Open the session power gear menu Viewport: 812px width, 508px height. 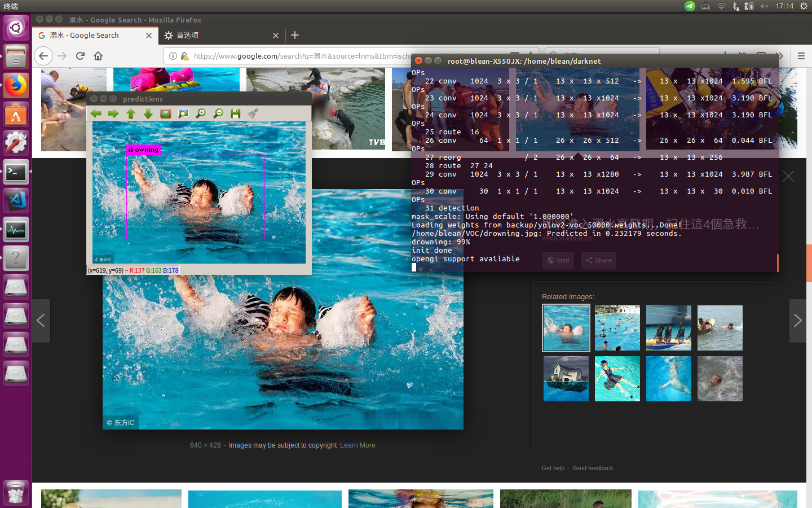click(804, 6)
